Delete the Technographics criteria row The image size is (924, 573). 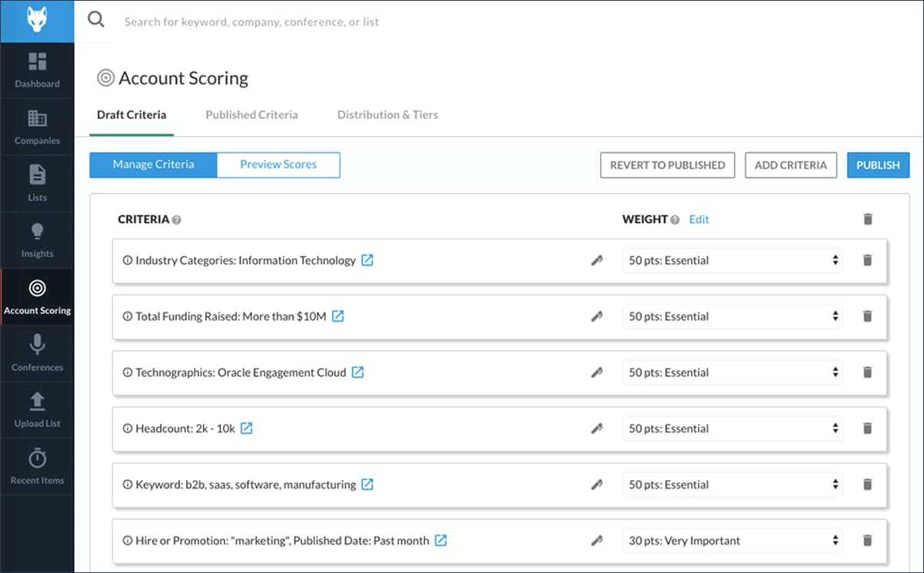point(868,373)
